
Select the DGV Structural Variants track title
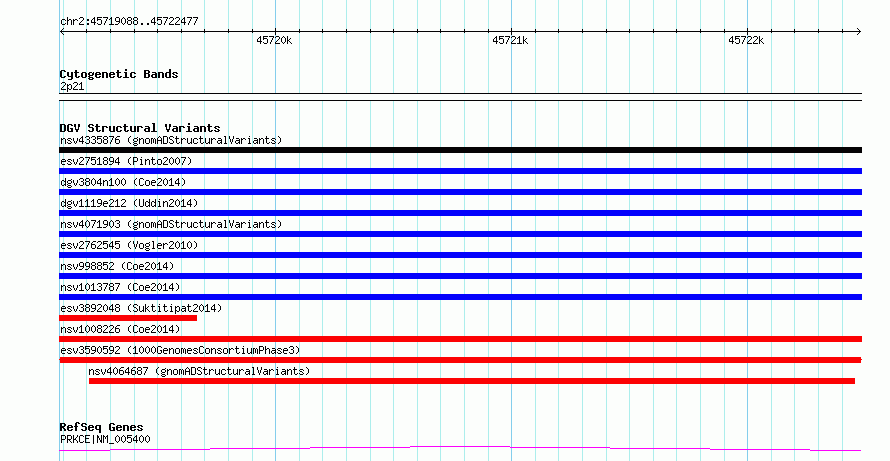click(x=140, y=128)
